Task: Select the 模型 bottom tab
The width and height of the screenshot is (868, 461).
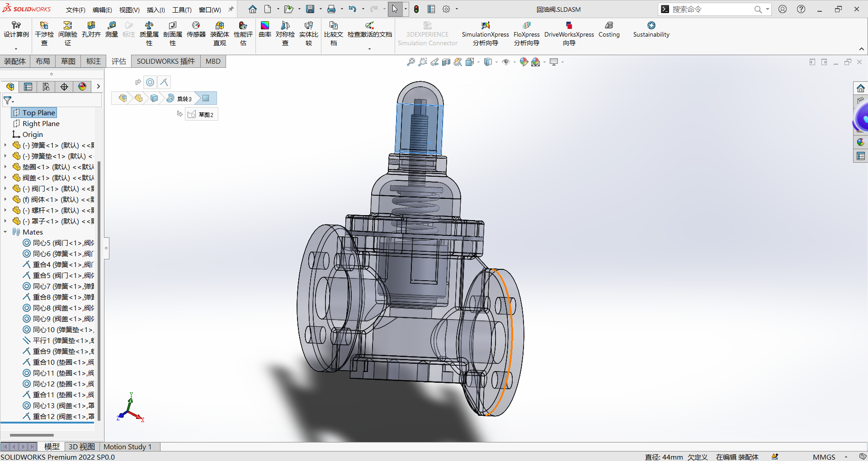Action: click(x=52, y=447)
